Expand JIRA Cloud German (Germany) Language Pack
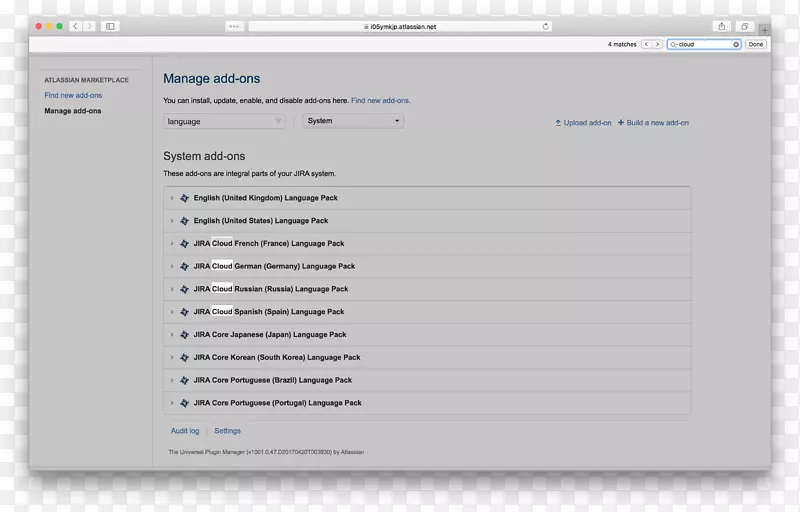 [172, 267]
